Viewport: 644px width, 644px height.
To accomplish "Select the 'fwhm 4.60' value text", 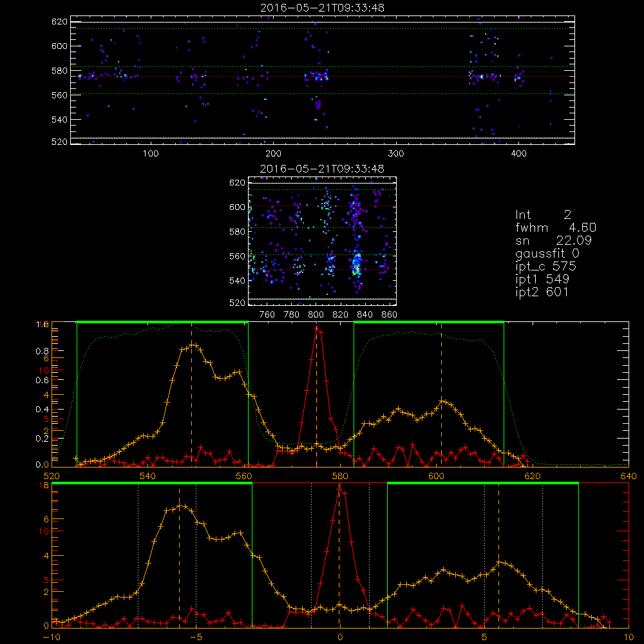I will (x=556, y=227).
